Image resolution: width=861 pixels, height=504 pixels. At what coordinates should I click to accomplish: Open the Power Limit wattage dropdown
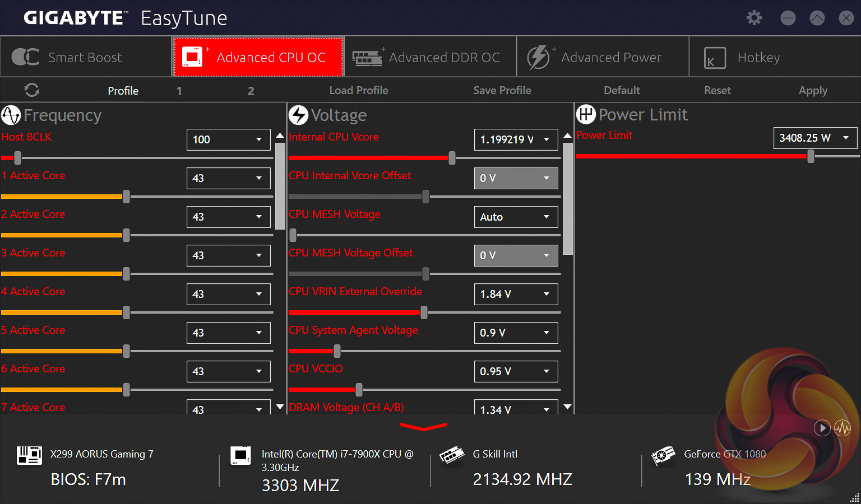(x=816, y=138)
